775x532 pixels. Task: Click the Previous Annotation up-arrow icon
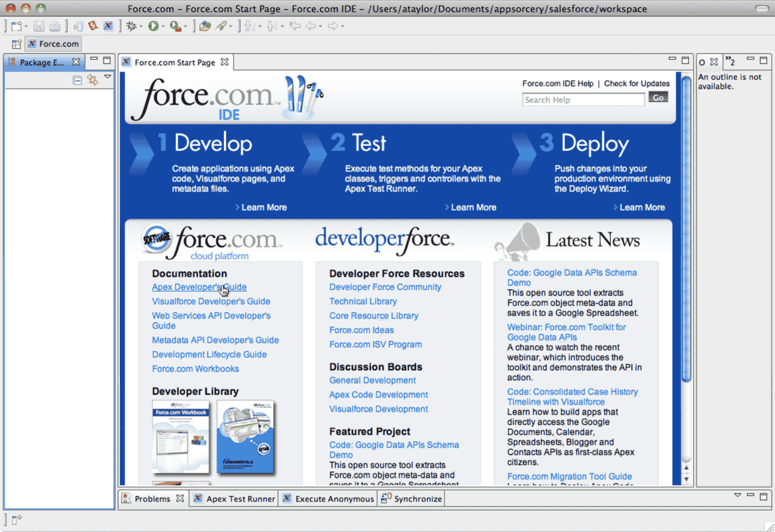click(272, 27)
